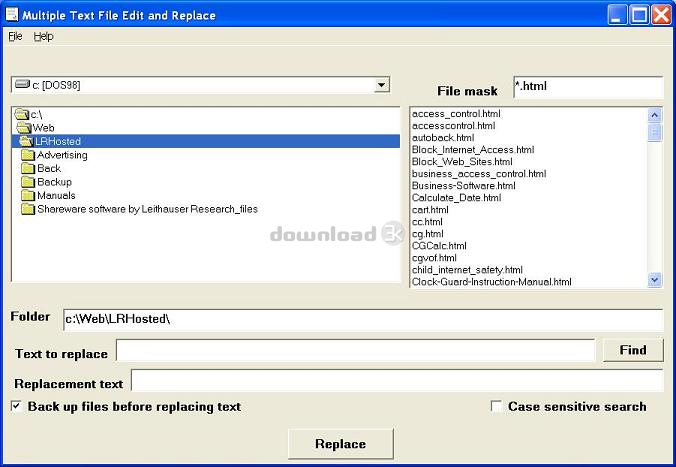Click the file list scrollbar thumb
This screenshot has height=467, width=676.
pyautogui.click(x=654, y=132)
